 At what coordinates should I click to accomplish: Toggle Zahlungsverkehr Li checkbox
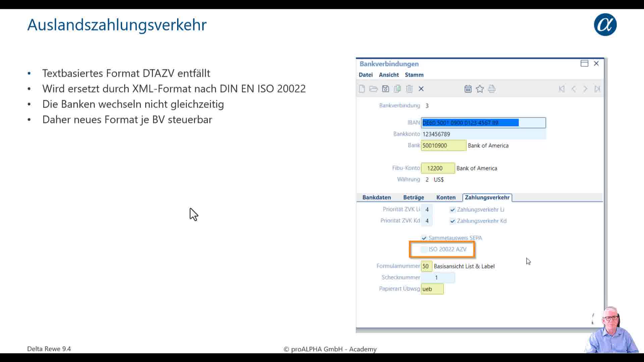point(452,209)
